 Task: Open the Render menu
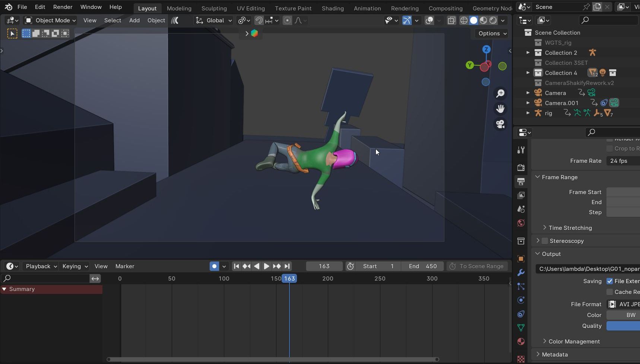pyautogui.click(x=63, y=7)
